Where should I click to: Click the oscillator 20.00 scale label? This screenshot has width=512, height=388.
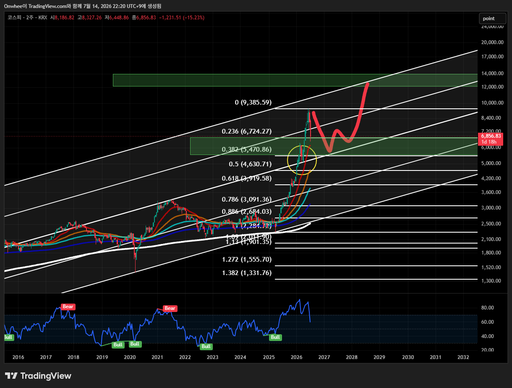(487, 350)
